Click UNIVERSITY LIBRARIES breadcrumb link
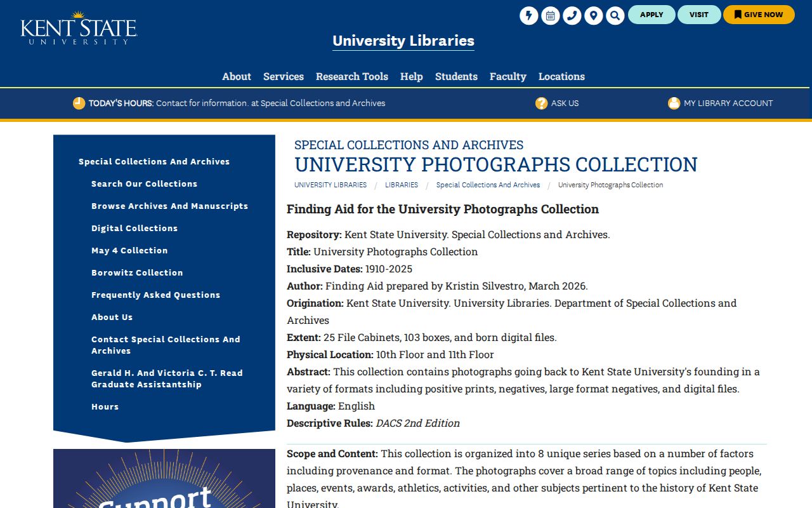The image size is (812, 508). coord(331,185)
